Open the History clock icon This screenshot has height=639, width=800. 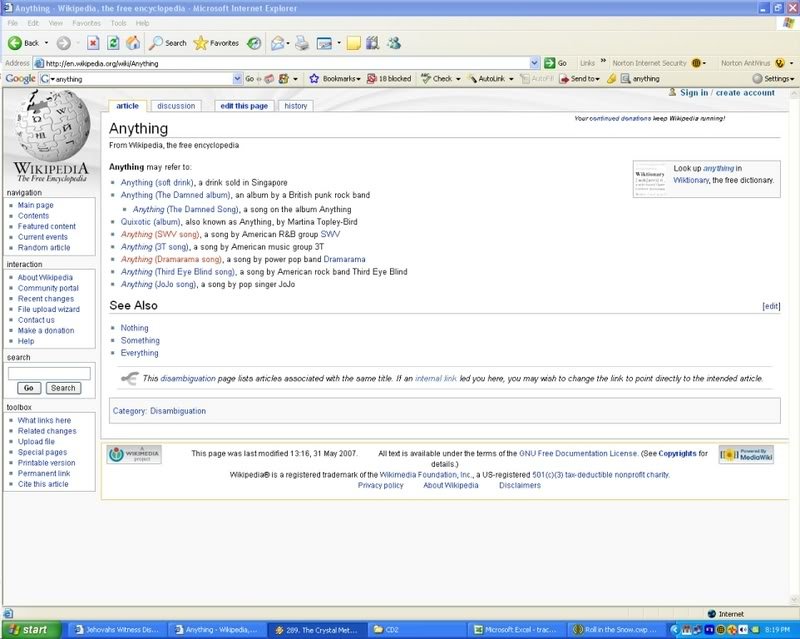click(254, 43)
